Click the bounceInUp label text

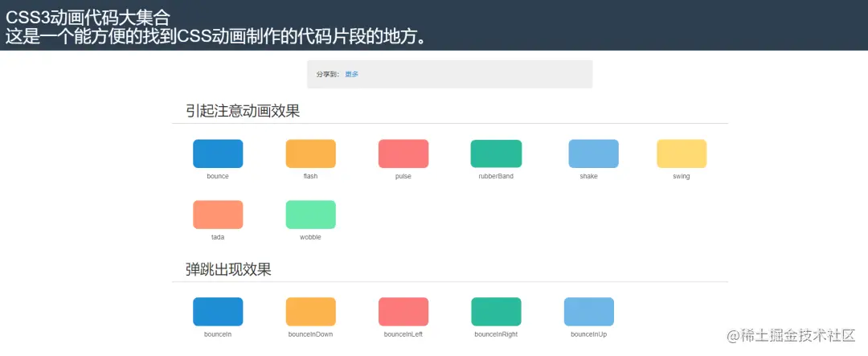(x=589, y=334)
